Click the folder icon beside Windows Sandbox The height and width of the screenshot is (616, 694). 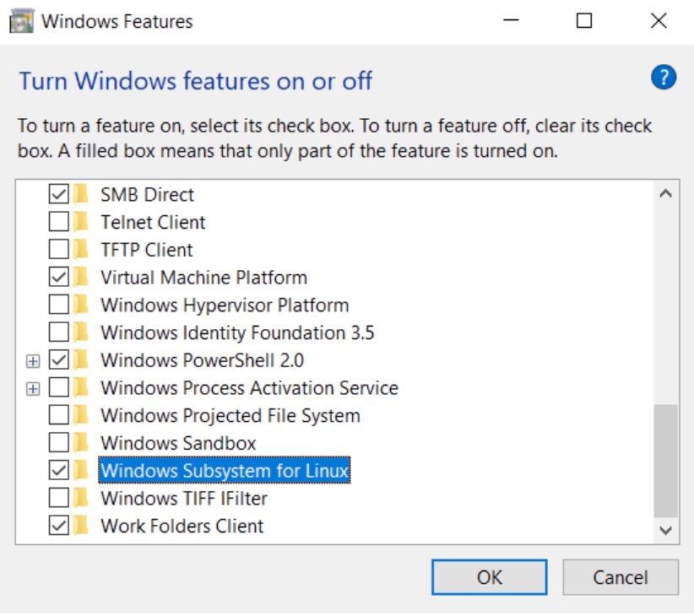[81, 443]
